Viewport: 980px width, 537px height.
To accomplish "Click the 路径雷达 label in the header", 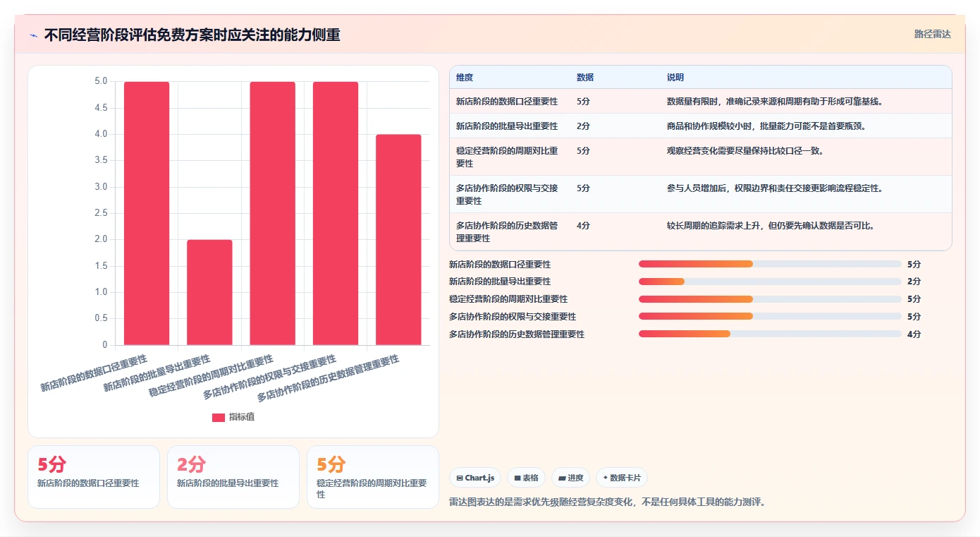I will click(932, 34).
